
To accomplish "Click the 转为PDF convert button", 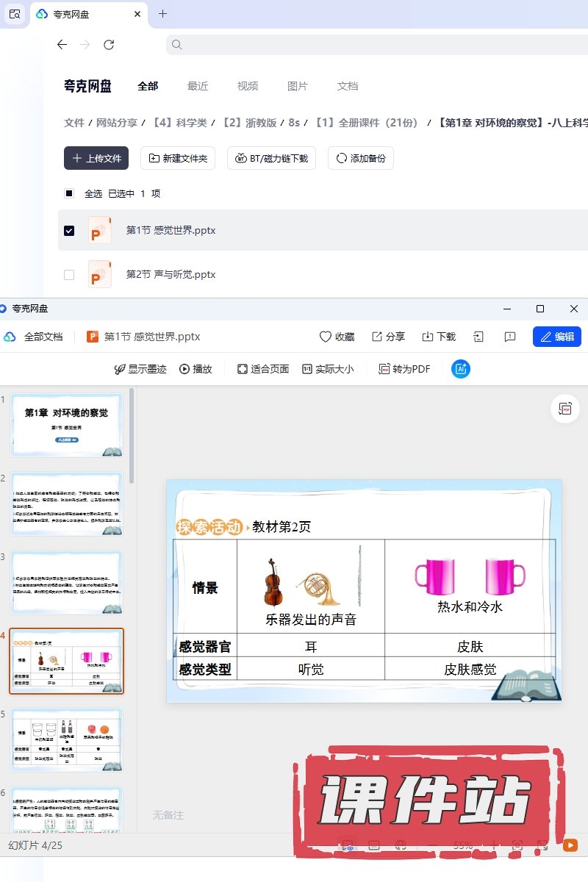I will [404, 369].
